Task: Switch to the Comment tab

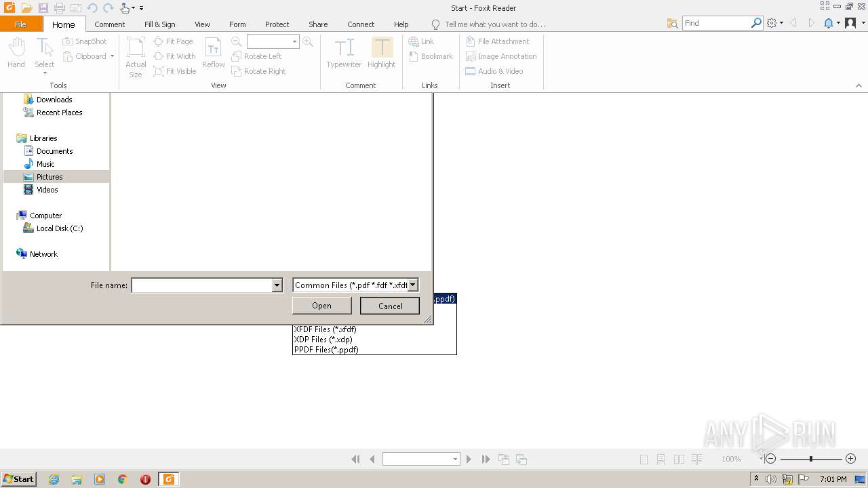Action: 110,24
